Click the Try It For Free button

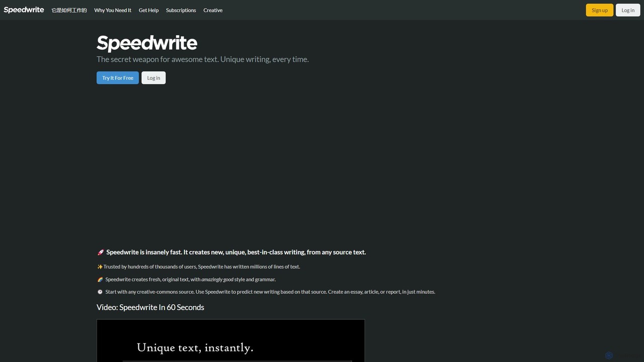[x=118, y=78]
